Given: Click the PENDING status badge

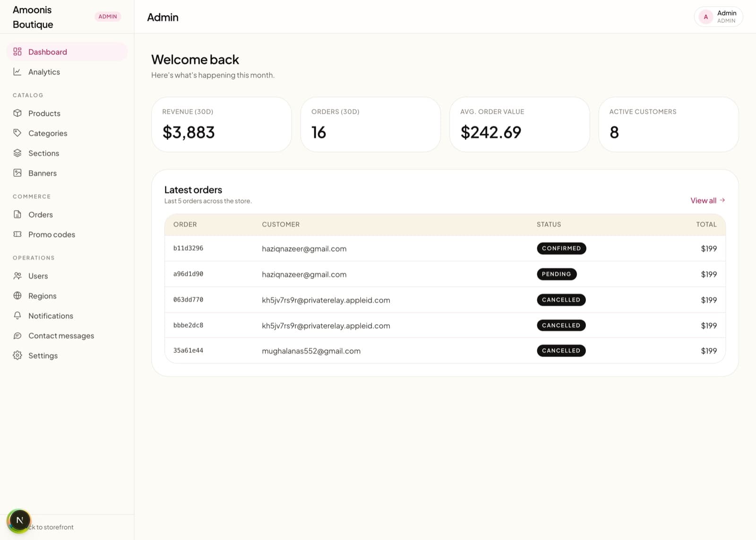Looking at the screenshot, I should point(557,274).
